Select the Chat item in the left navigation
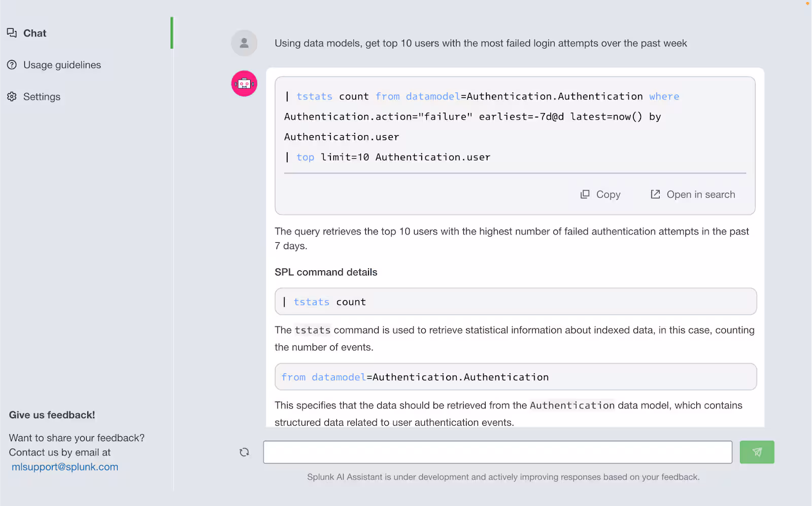812x506 pixels. (35, 33)
